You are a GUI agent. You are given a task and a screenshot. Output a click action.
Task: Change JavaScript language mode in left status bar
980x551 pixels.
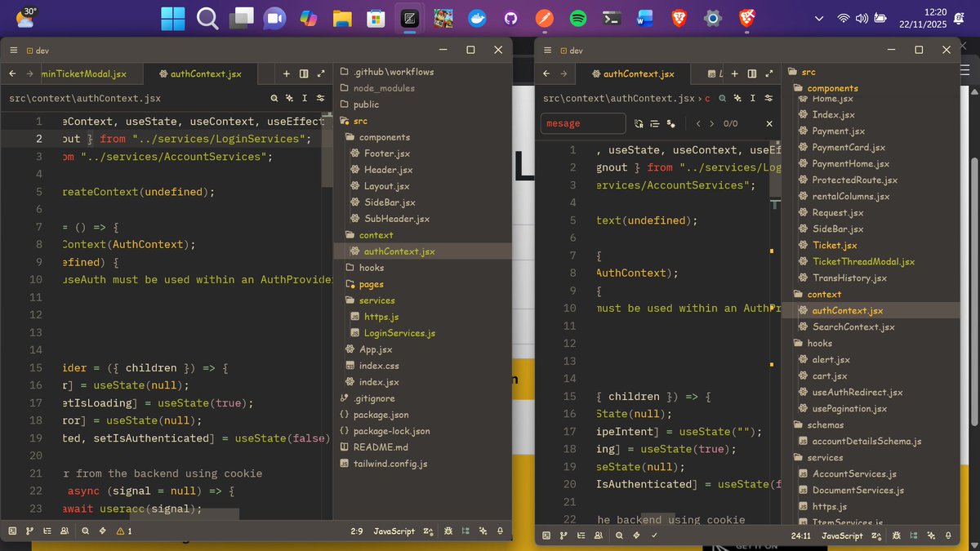394,531
